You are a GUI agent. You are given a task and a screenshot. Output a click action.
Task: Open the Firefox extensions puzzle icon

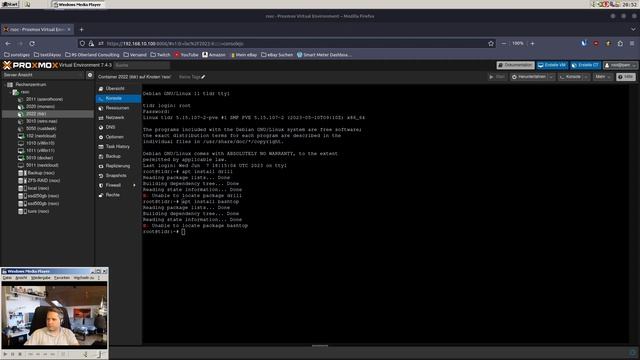[620, 43]
